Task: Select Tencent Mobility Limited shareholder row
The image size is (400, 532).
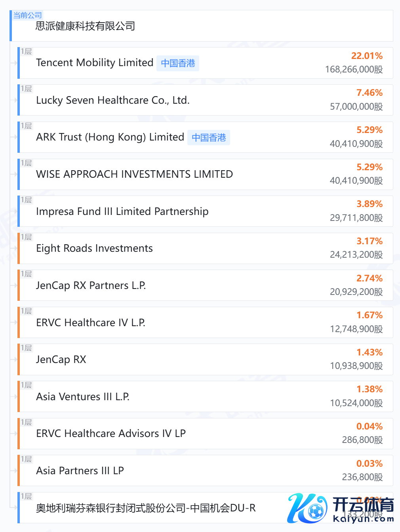Action: (x=95, y=63)
